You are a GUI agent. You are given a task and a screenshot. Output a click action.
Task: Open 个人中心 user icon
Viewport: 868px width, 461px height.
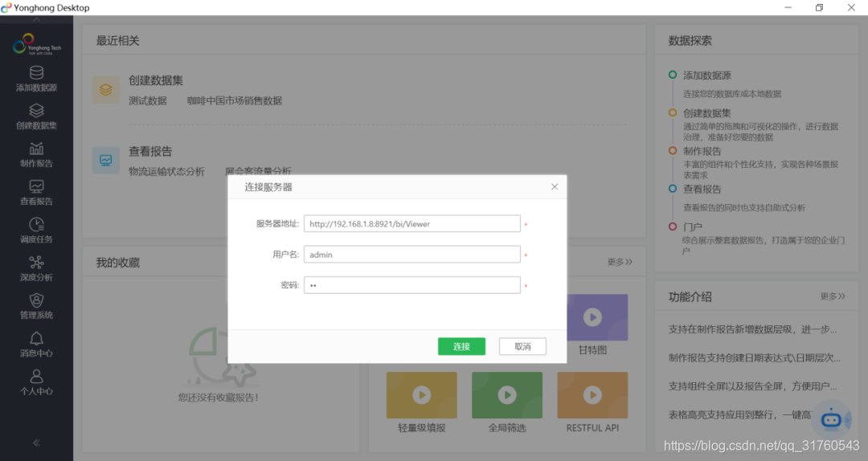[x=36, y=377]
